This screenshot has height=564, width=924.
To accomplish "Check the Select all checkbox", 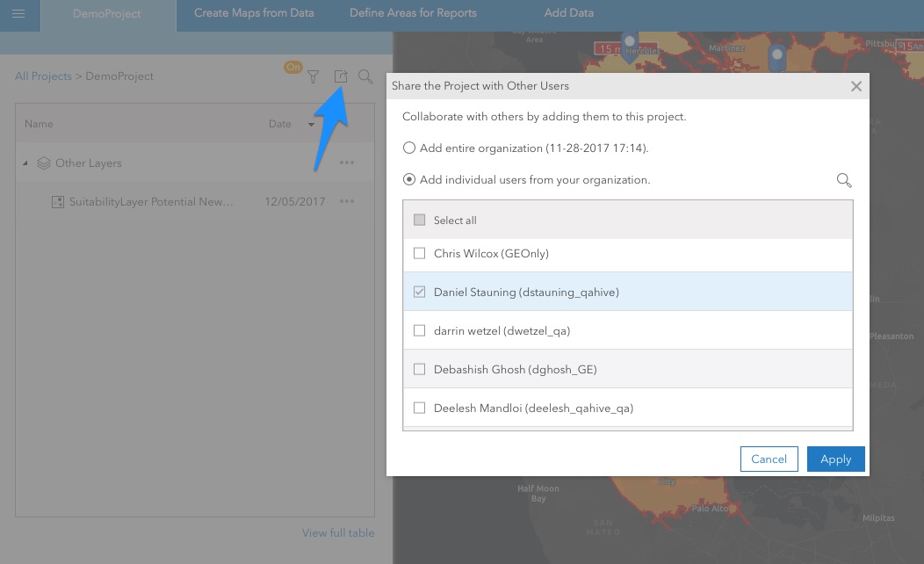I will [x=419, y=221].
